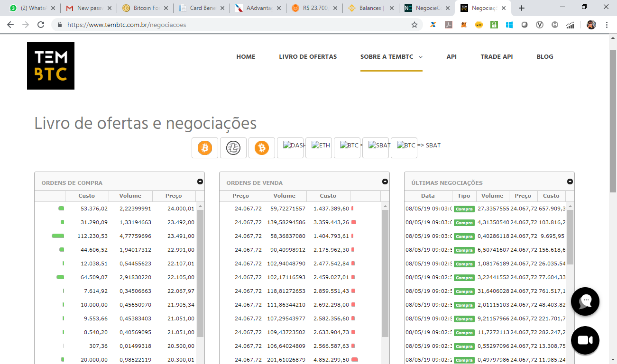Close the Card Bene tab
The width and height of the screenshot is (617, 364).
coord(222,8)
